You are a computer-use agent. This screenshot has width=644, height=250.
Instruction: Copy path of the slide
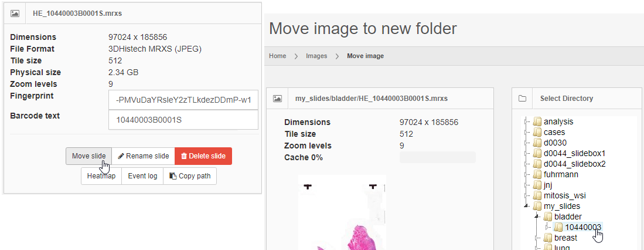point(190,176)
